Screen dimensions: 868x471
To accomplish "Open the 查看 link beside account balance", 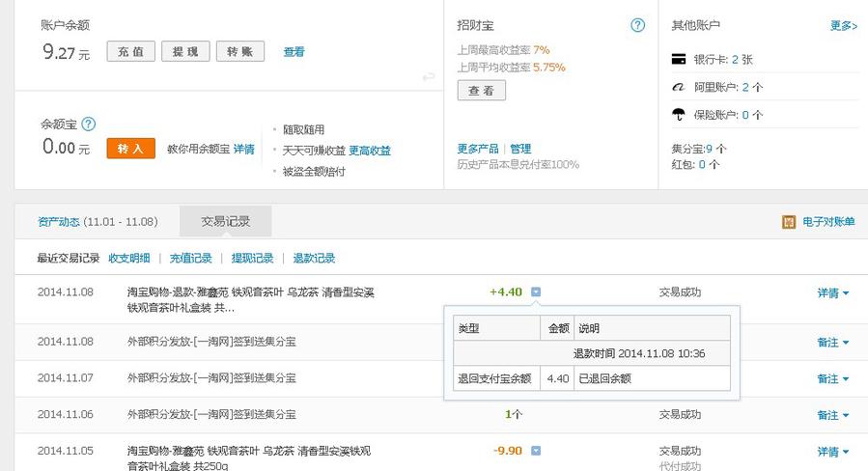I will click(294, 51).
